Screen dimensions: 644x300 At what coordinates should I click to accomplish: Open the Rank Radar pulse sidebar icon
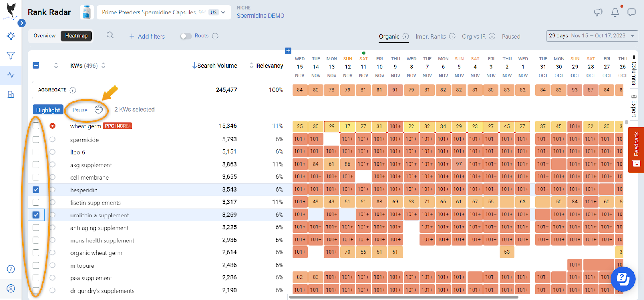[x=11, y=75]
